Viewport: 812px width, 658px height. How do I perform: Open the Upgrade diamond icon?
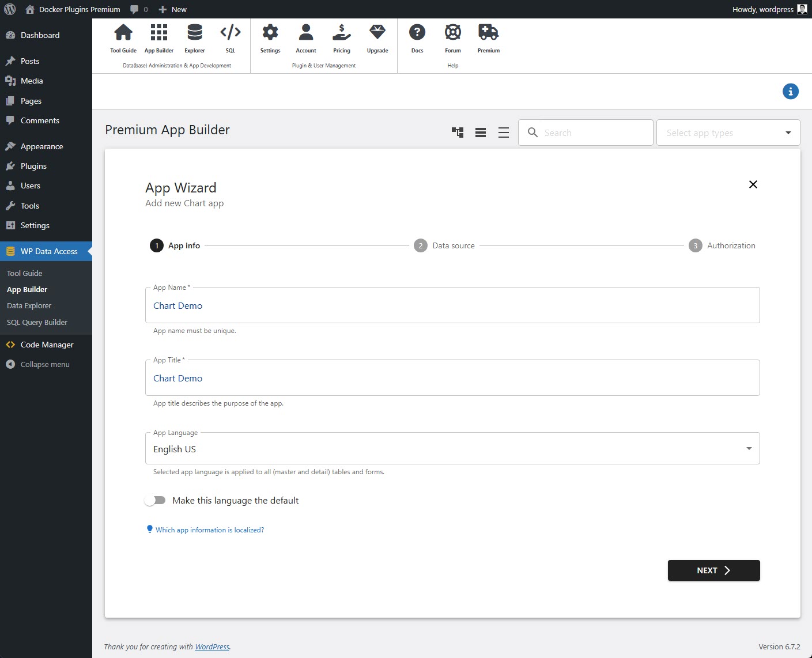tap(377, 32)
